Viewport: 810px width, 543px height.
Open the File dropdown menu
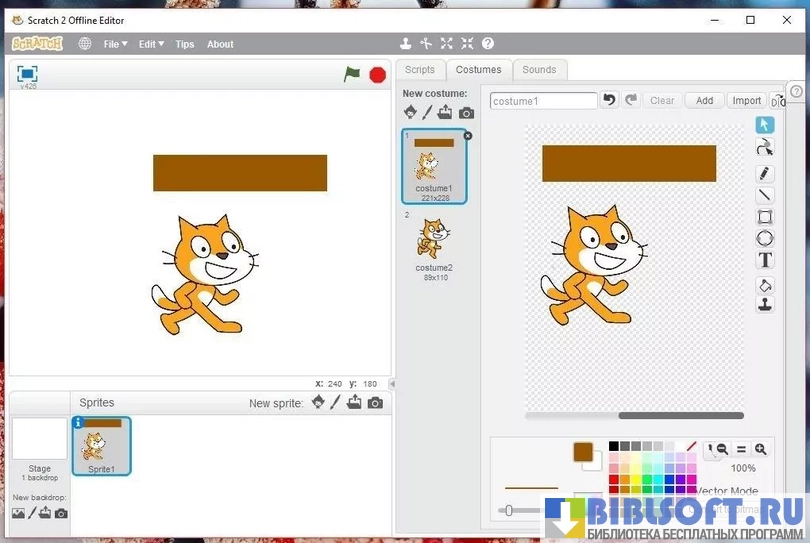coord(114,44)
